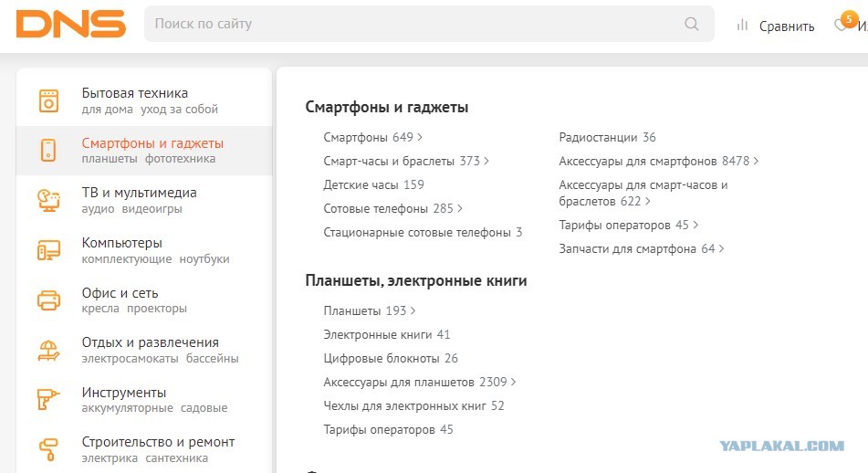Viewport: 868px width, 473px height.
Task: Click the printer icon for Офис и сеть
Action: pos(48,300)
